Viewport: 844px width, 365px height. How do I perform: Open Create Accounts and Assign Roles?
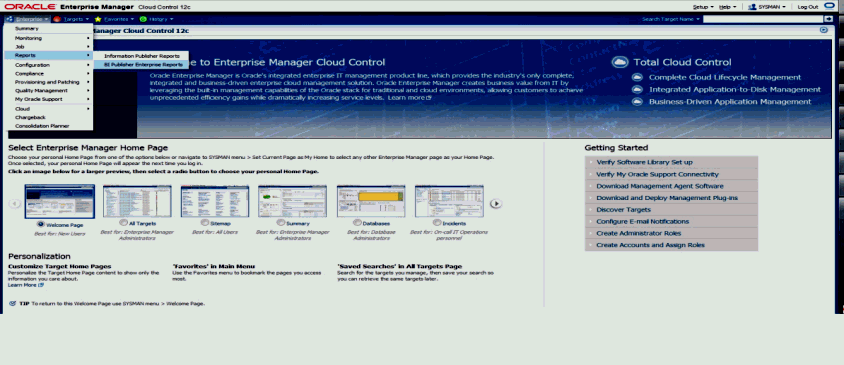[650, 245]
